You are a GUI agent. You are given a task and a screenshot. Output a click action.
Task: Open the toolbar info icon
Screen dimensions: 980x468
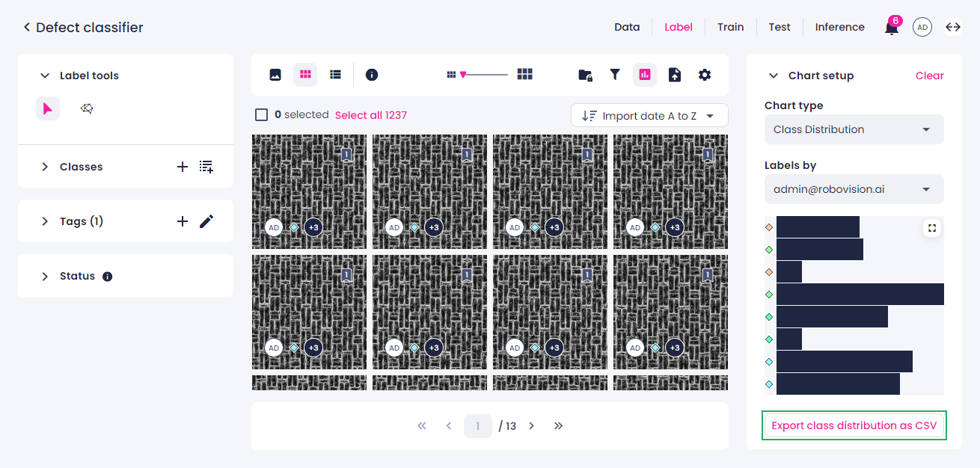pyautogui.click(x=372, y=75)
